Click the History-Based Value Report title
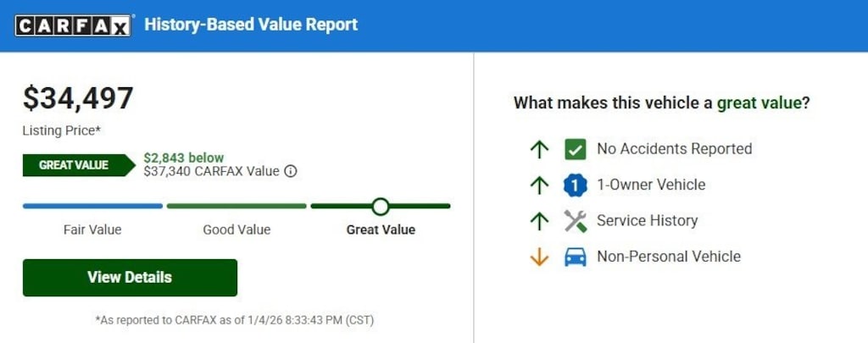 251,25
